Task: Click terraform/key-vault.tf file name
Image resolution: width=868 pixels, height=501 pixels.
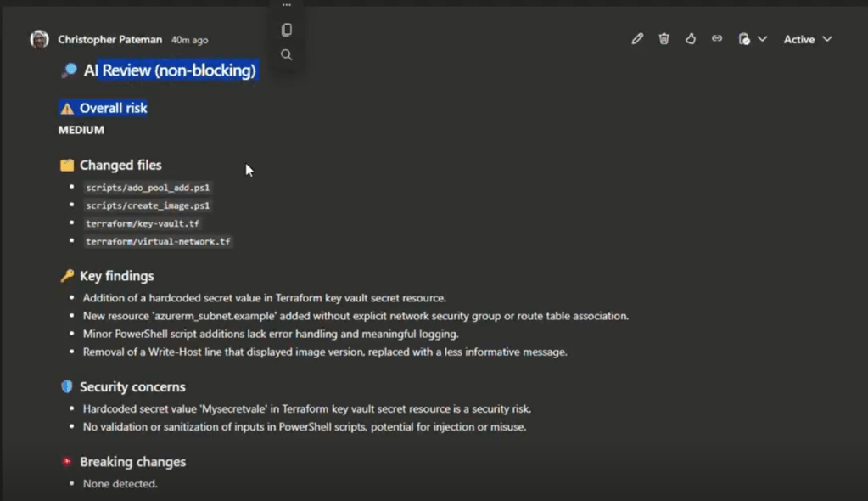Action: 143,223
